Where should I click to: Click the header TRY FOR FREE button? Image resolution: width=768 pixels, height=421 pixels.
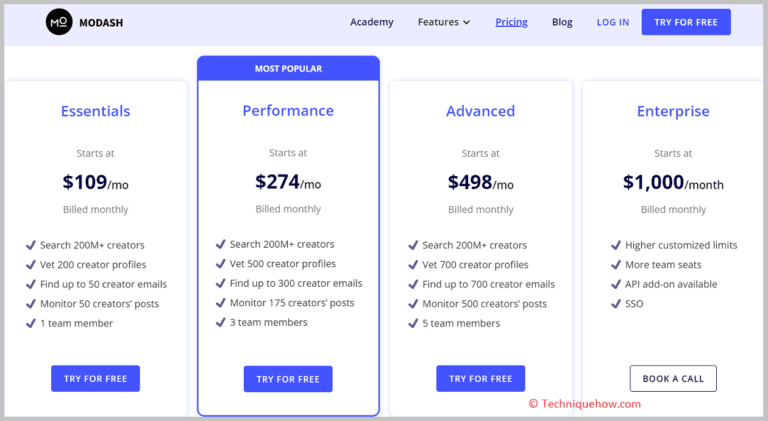click(x=686, y=22)
